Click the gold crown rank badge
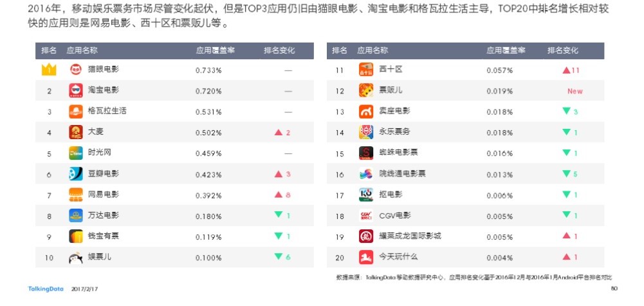Image resolution: width=644 pixels, height=306 pixels. [x=49, y=70]
